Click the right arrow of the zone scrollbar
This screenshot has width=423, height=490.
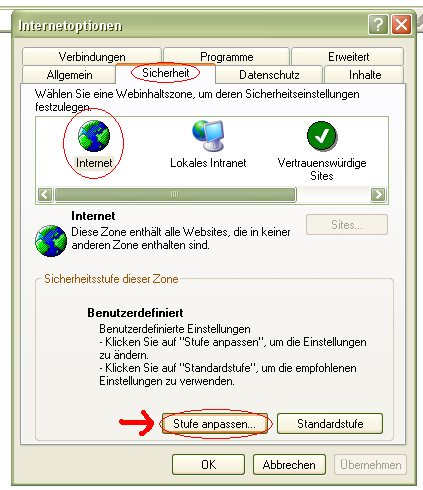pos(378,194)
